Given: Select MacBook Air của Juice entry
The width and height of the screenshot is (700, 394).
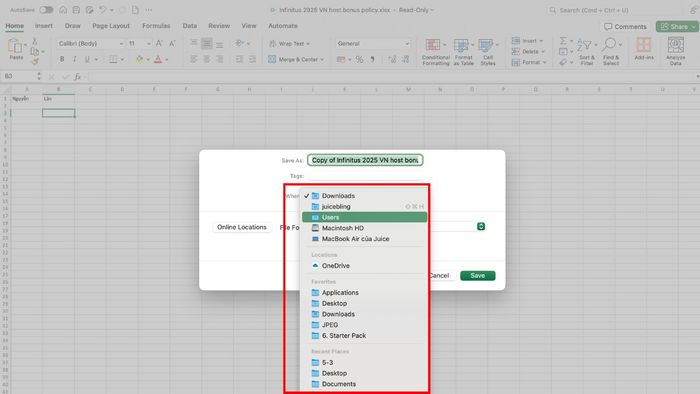Looking at the screenshot, I should click(x=364, y=239).
